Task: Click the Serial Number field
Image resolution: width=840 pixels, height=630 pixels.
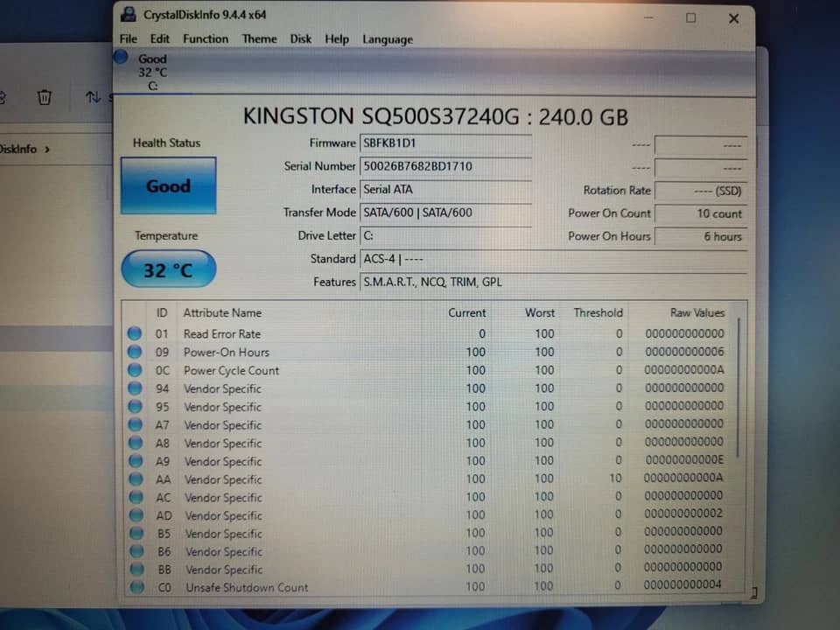Action: click(x=445, y=166)
